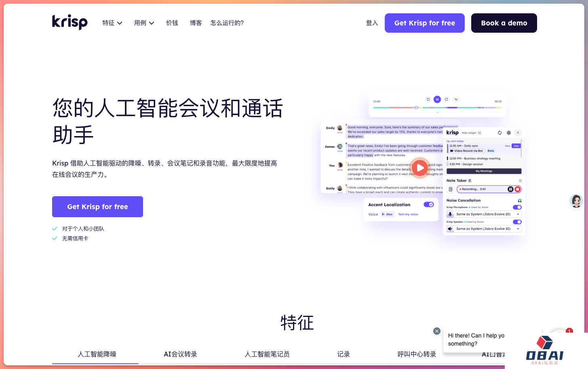Join the 11:30 AM Daily sync meeting

pos(516,146)
